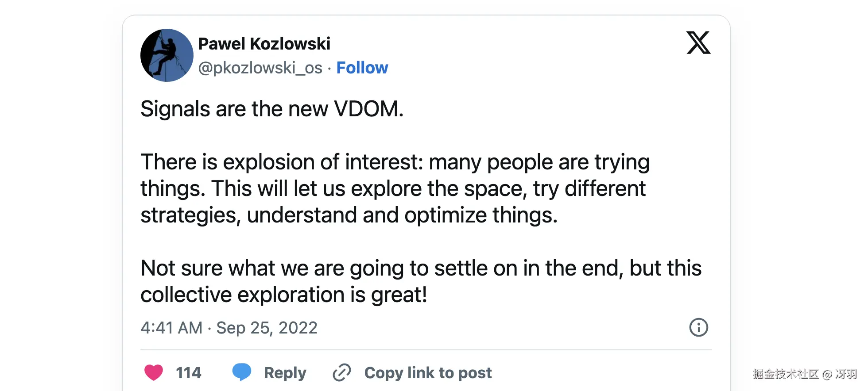Viewport: 868px width, 391px height.
Task: Like the post with the heart icon
Action: (154, 372)
